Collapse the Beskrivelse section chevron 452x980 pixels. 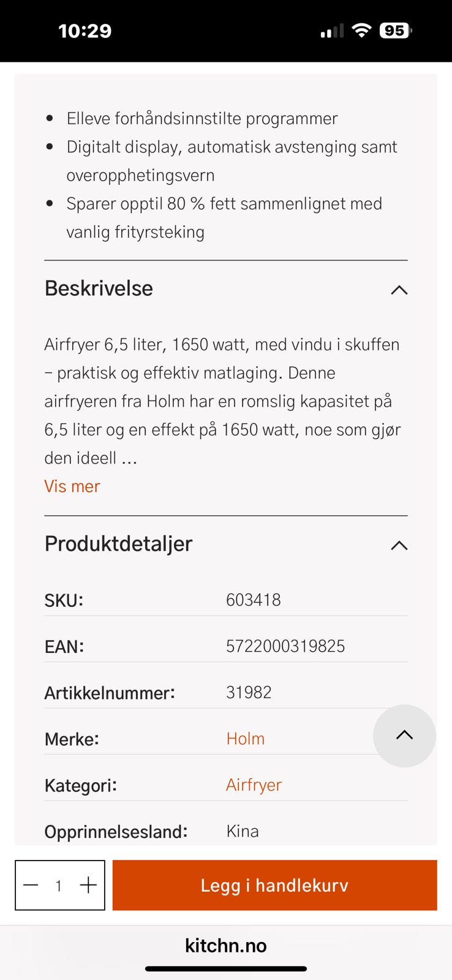(399, 290)
